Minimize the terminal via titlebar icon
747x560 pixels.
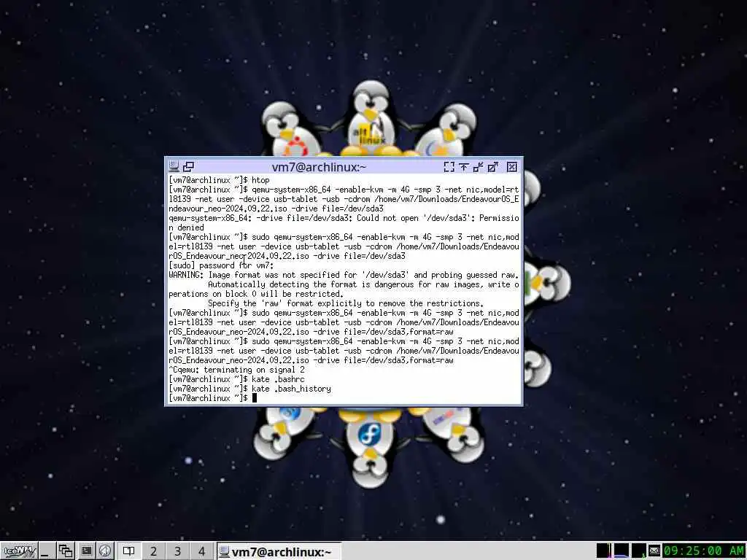[478, 167]
